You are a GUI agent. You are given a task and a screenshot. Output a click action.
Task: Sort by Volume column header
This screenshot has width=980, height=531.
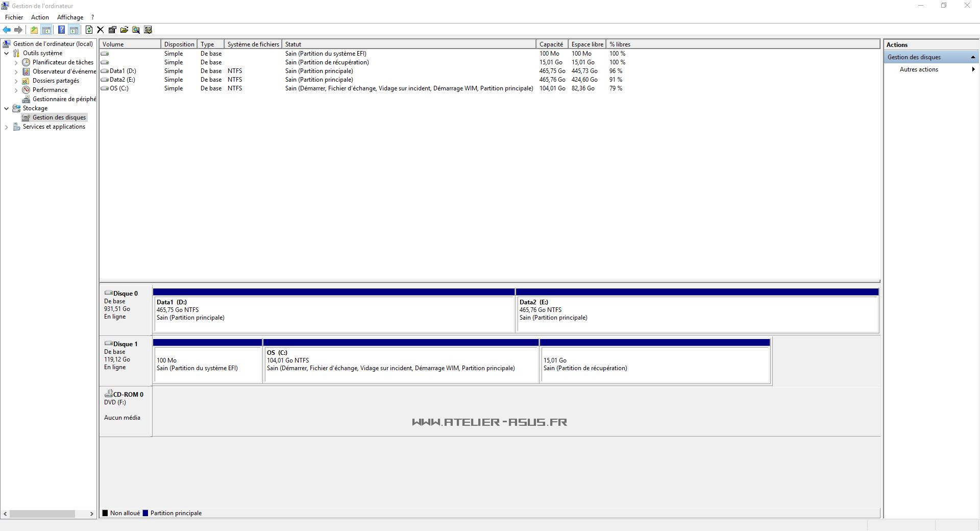(x=130, y=44)
